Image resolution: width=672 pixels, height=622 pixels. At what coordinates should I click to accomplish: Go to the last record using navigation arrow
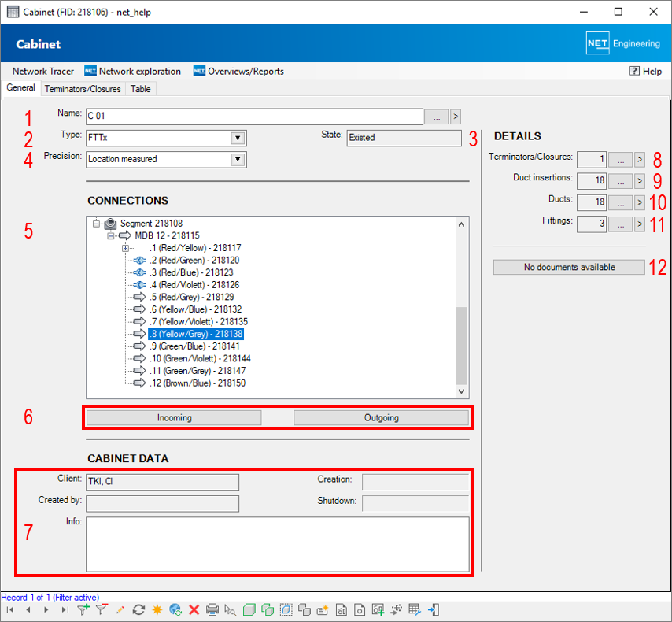(65, 609)
